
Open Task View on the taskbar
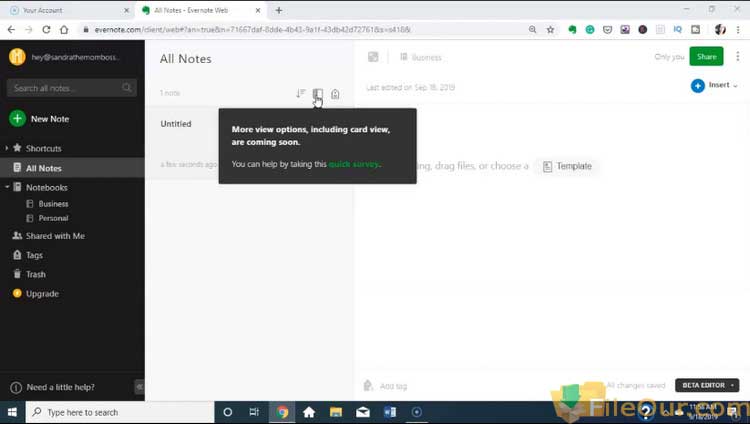coord(254,412)
